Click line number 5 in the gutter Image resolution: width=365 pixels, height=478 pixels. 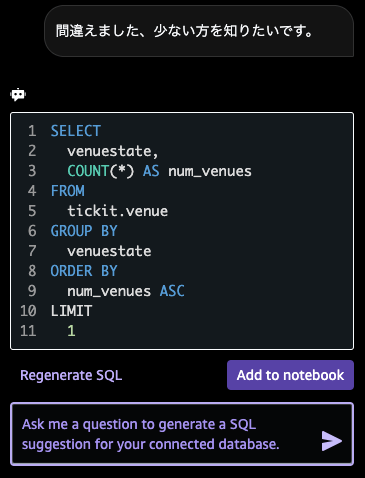32,211
